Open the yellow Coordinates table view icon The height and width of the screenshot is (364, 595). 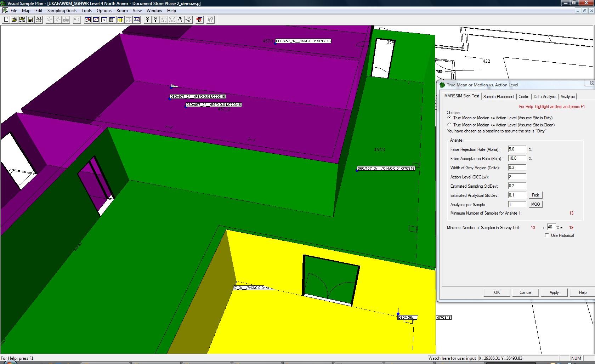[120, 20]
